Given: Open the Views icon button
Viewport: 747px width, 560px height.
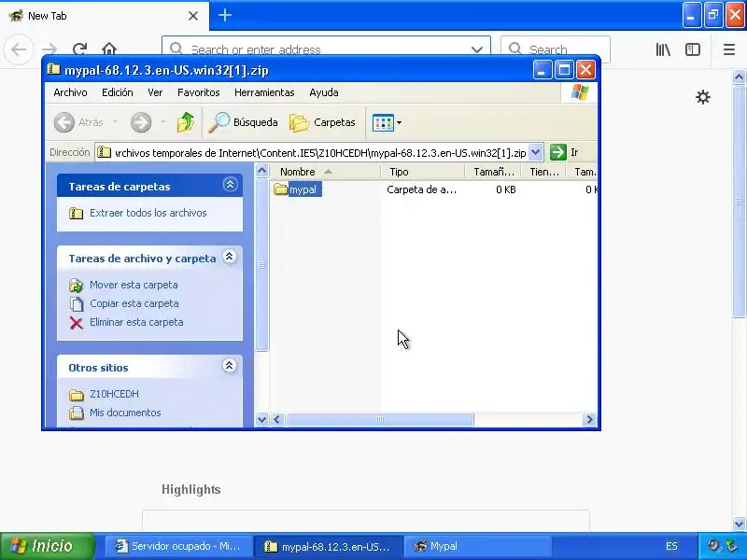Looking at the screenshot, I should pyautogui.click(x=383, y=123).
